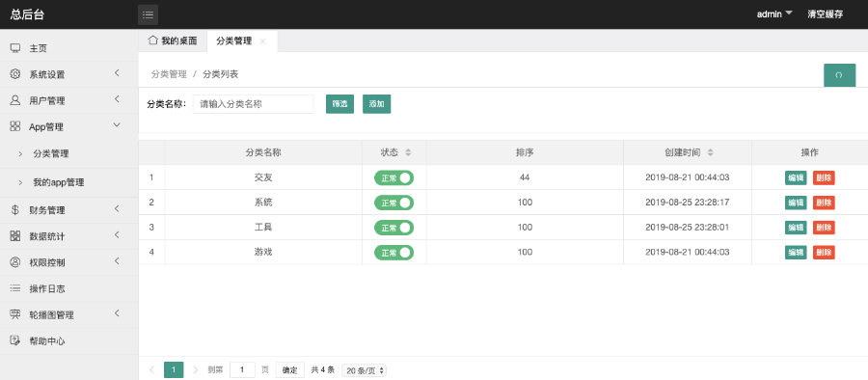This screenshot has height=380, width=868.
Task: Click the 添加 add button
Action: click(x=376, y=103)
